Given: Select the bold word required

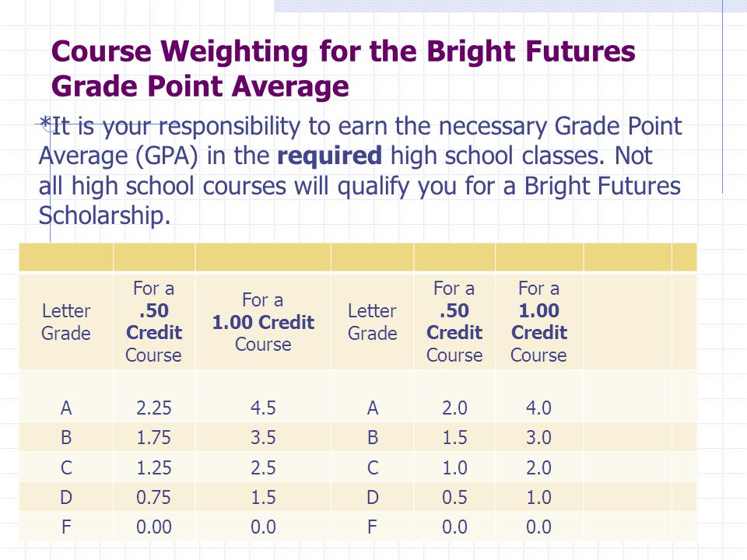Looking at the screenshot, I should 329,156.
